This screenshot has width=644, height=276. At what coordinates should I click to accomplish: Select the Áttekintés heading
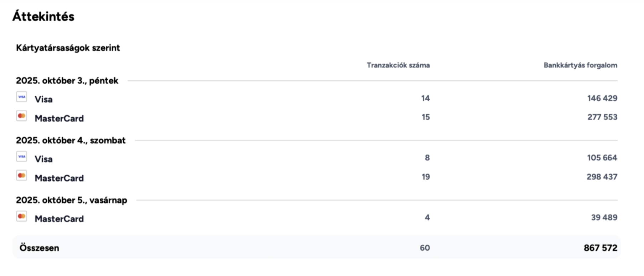coord(43,16)
